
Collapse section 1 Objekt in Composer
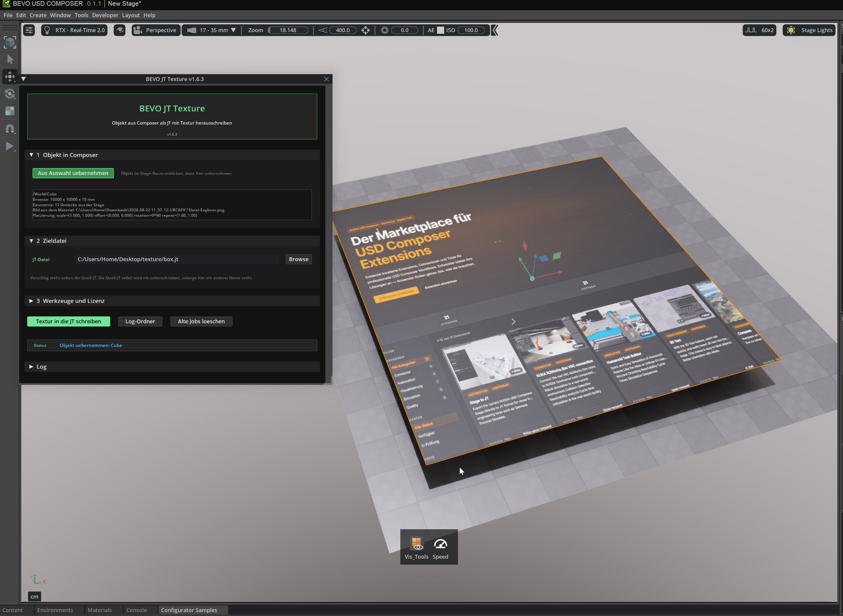(31, 155)
